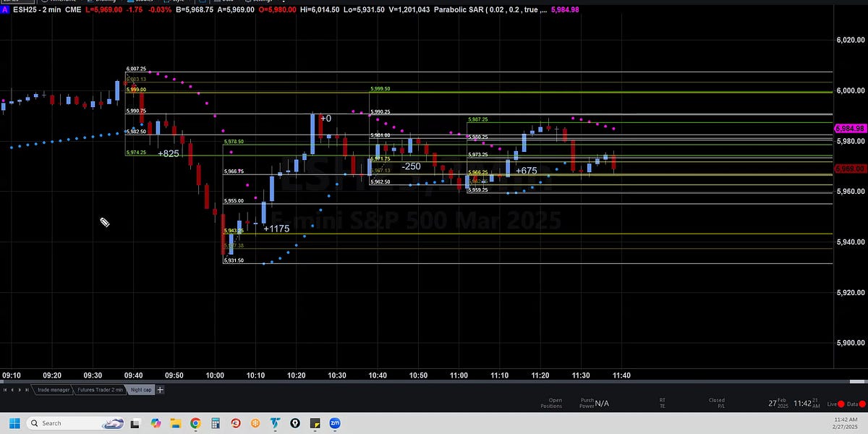Image resolution: width=868 pixels, height=434 pixels.
Task: Open Google Chrome from the taskbar
Action: click(194, 423)
